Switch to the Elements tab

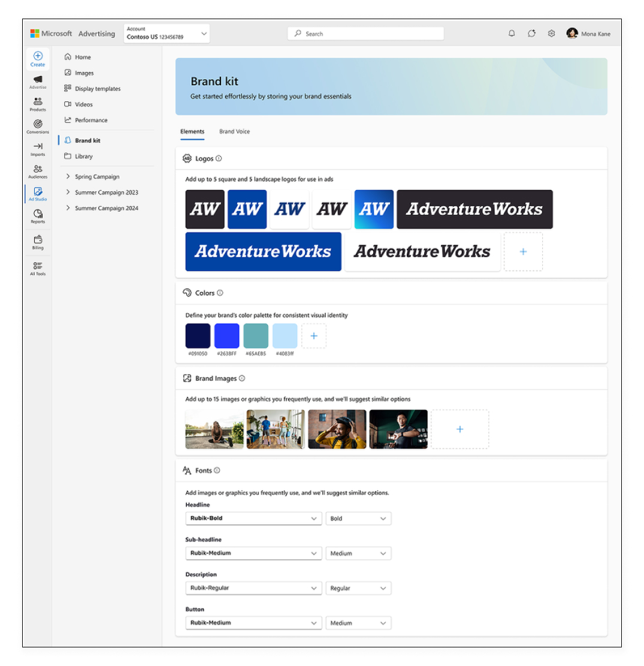192,132
